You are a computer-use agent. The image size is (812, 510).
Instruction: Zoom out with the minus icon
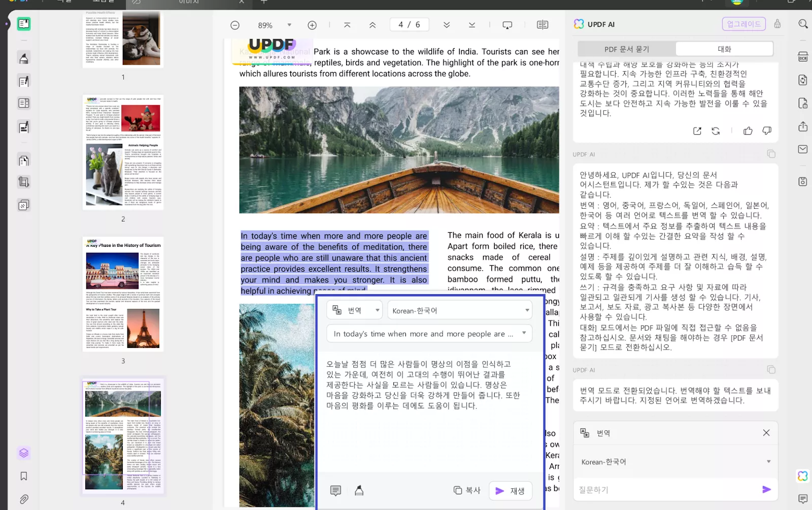pyautogui.click(x=235, y=25)
